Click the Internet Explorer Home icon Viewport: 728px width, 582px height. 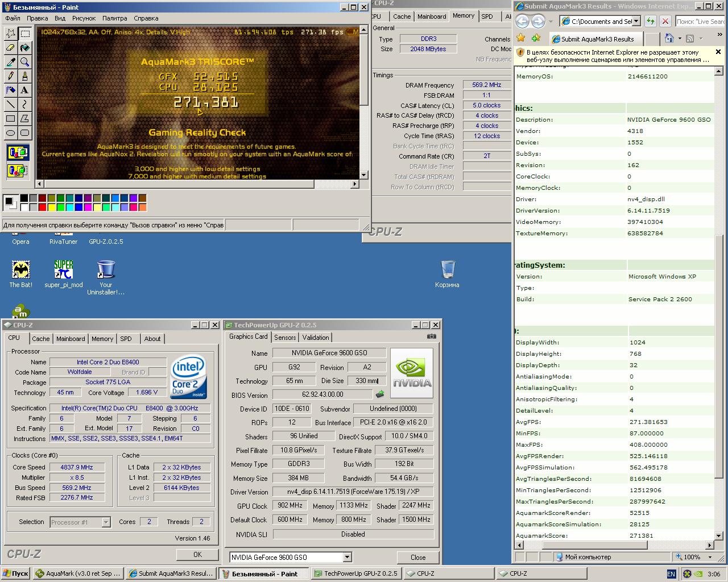[x=669, y=38]
